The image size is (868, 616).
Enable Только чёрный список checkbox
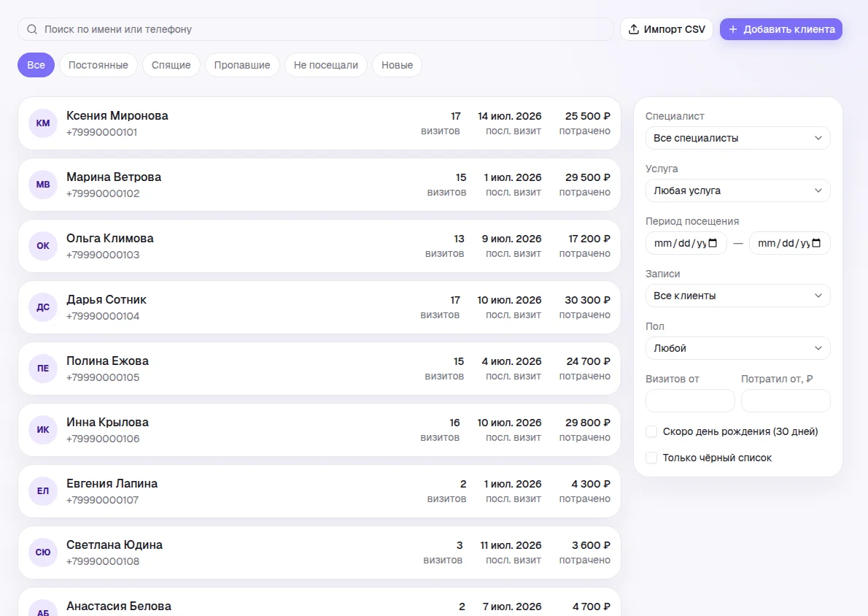(x=651, y=458)
